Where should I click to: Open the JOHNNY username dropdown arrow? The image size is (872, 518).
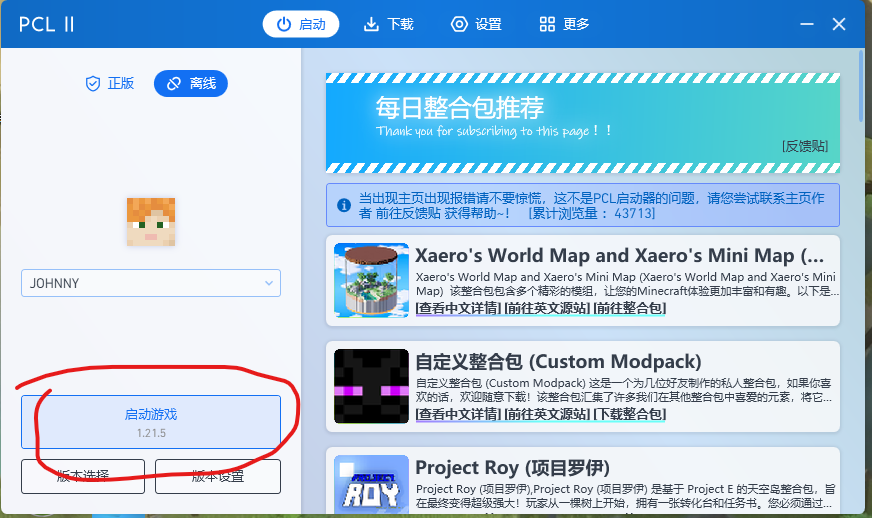(x=269, y=283)
